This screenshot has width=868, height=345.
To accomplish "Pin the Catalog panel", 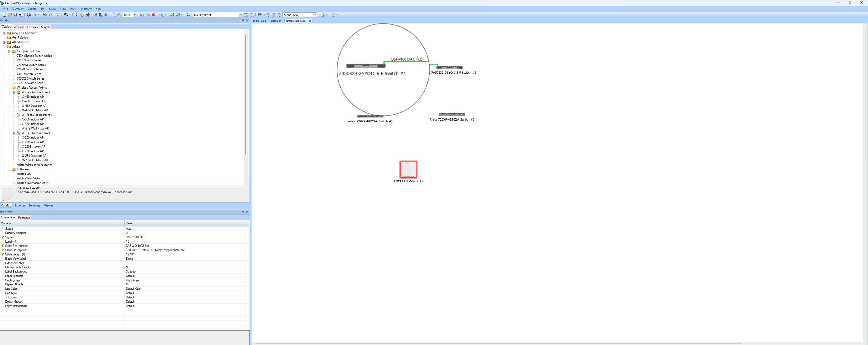I will (243, 21).
